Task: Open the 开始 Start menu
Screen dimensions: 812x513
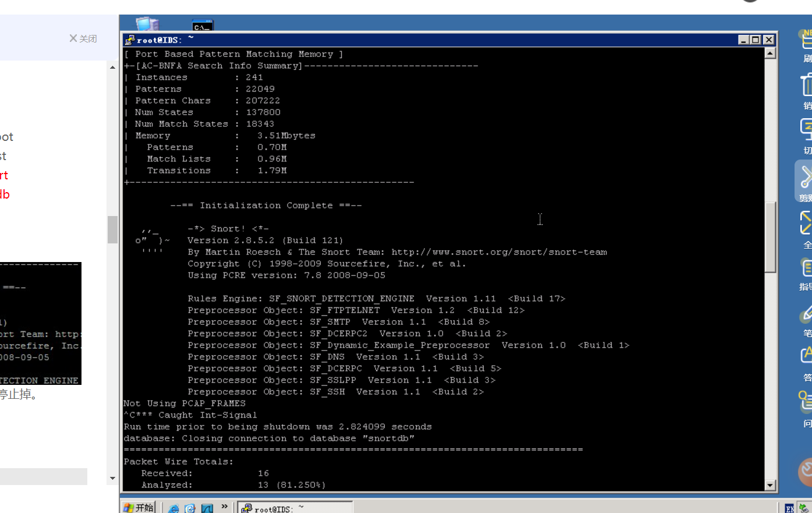Action: click(x=139, y=507)
